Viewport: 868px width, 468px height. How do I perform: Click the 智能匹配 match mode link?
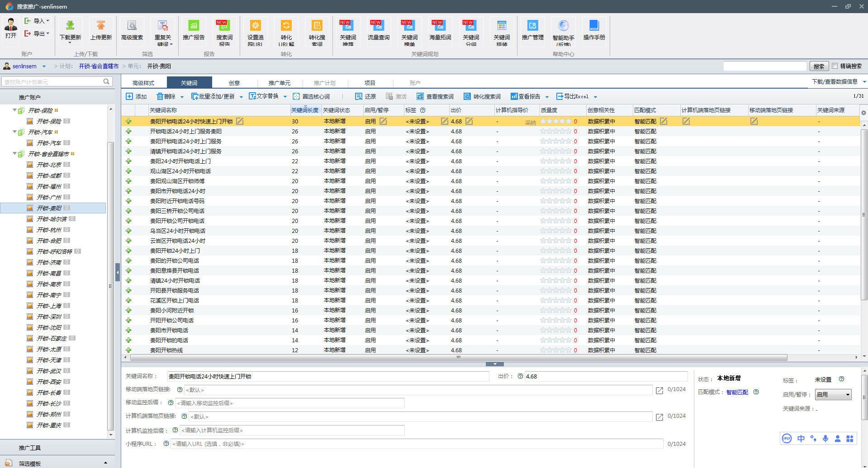[737, 392]
